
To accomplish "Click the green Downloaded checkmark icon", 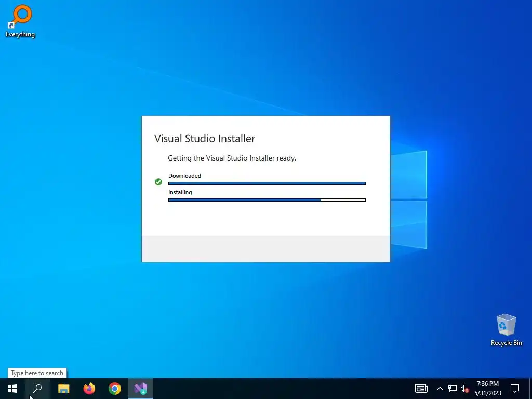I will (158, 182).
